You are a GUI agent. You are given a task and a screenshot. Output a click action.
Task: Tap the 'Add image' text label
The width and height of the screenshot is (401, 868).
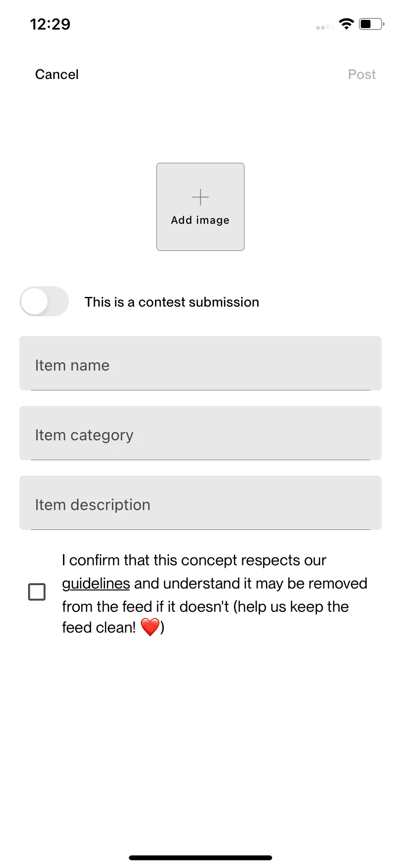(x=200, y=220)
